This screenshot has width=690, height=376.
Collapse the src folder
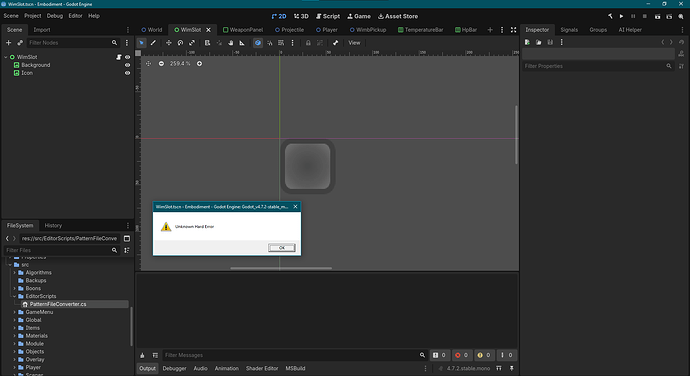10,265
